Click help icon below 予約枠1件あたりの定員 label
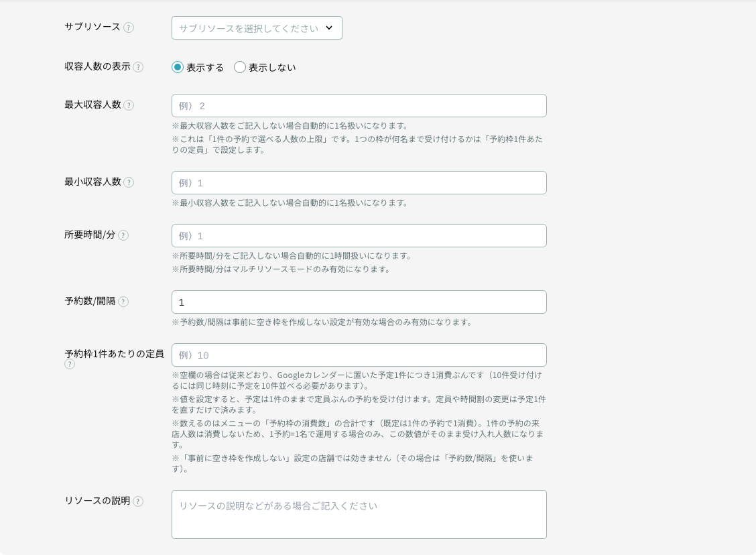Viewport: 756px width, 555px height. pyautogui.click(x=70, y=365)
